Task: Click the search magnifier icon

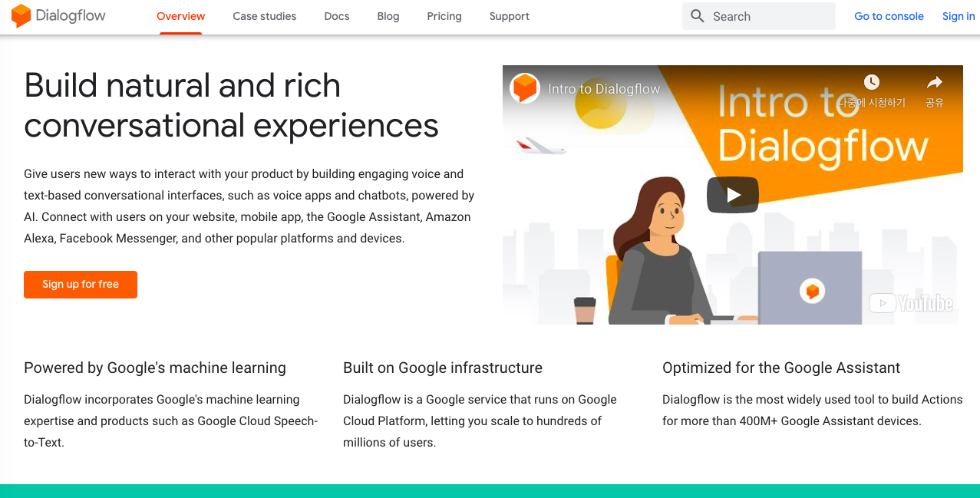Action: 698,16
